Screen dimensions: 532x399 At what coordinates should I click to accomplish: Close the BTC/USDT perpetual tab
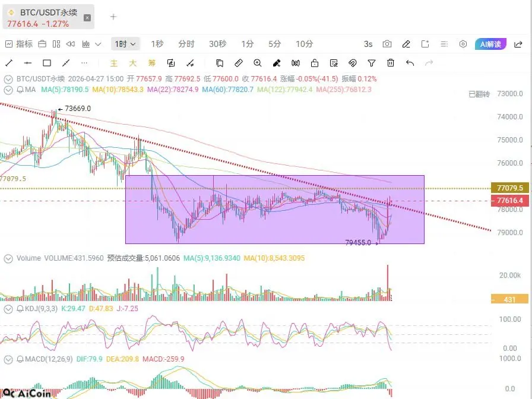click(87, 18)
